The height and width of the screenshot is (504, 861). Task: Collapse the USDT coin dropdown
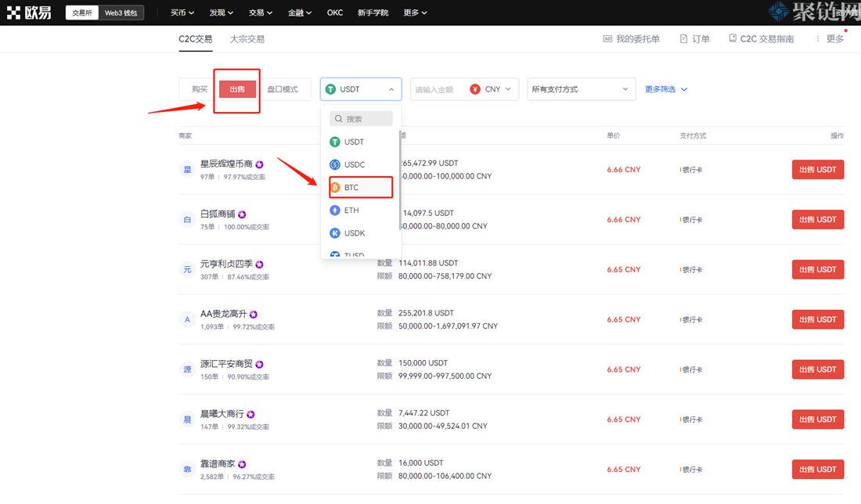tap(361, 89)
